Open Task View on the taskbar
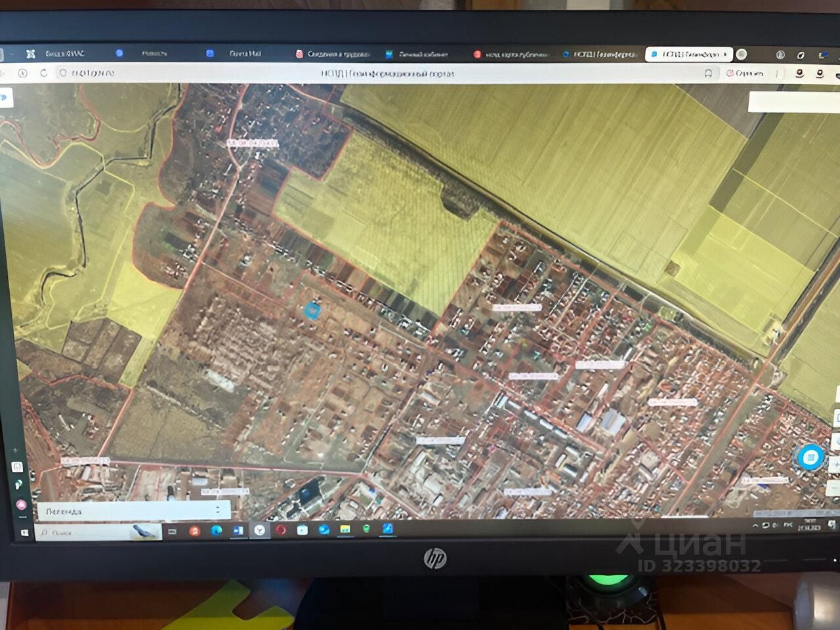The width and height of the screenshot is (840, 630). [173, 531]
